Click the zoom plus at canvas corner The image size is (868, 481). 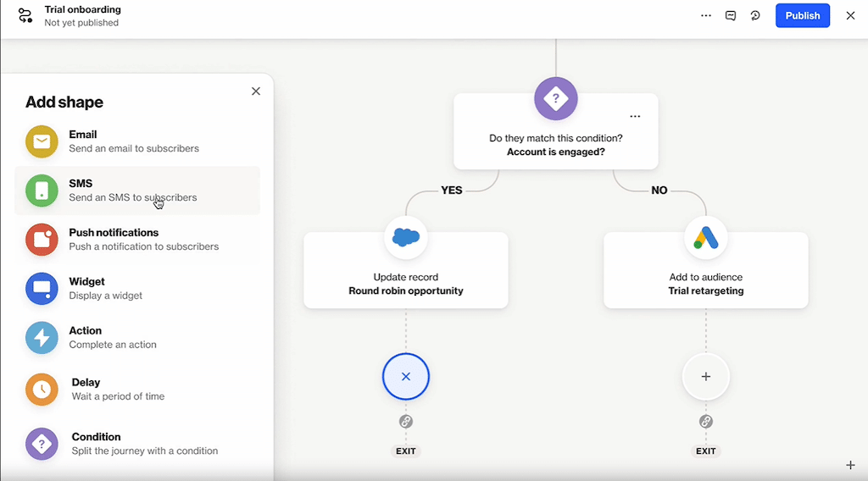click(x=850, y=465)
